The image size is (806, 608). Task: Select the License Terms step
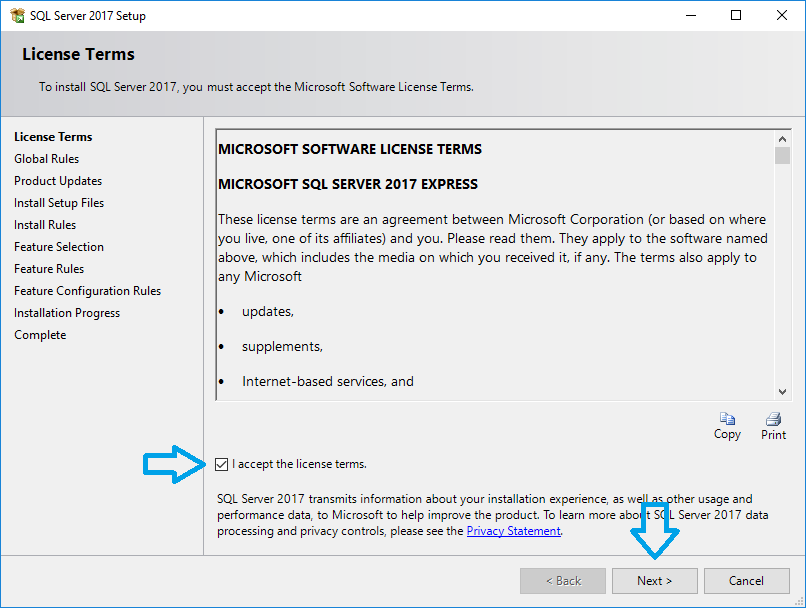(x=53, y=137)
